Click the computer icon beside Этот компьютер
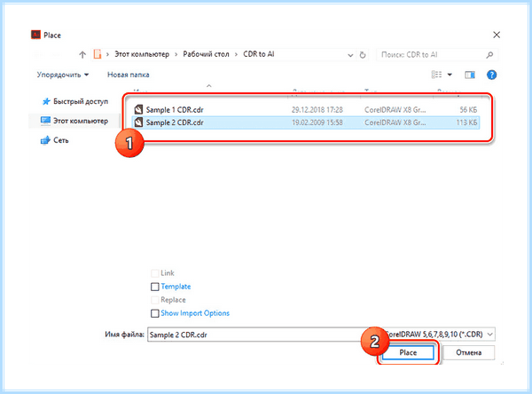The height and width of the screenshot is (394, 532). pos(45,121)
